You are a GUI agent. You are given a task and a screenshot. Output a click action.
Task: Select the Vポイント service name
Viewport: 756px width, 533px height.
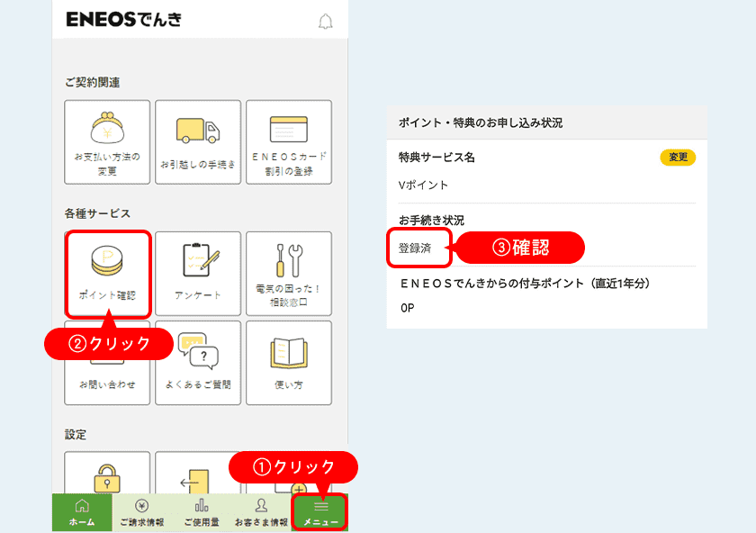coord(423,185)
